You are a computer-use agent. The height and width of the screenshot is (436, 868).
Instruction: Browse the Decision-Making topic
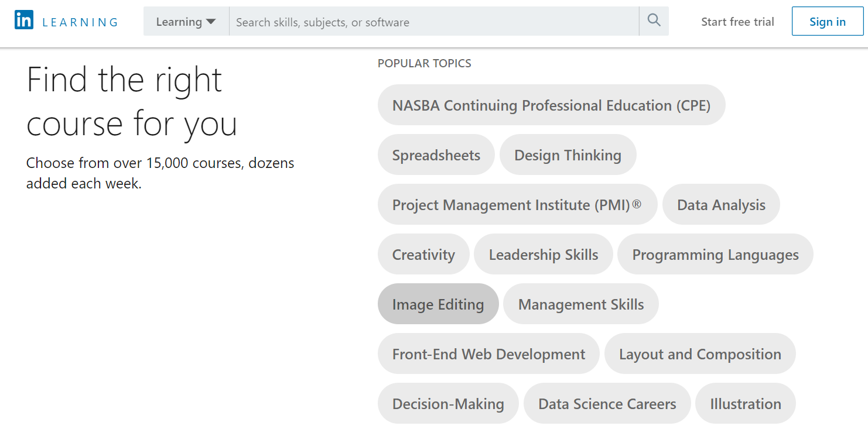pyautogui.click(x=448, y=404)
